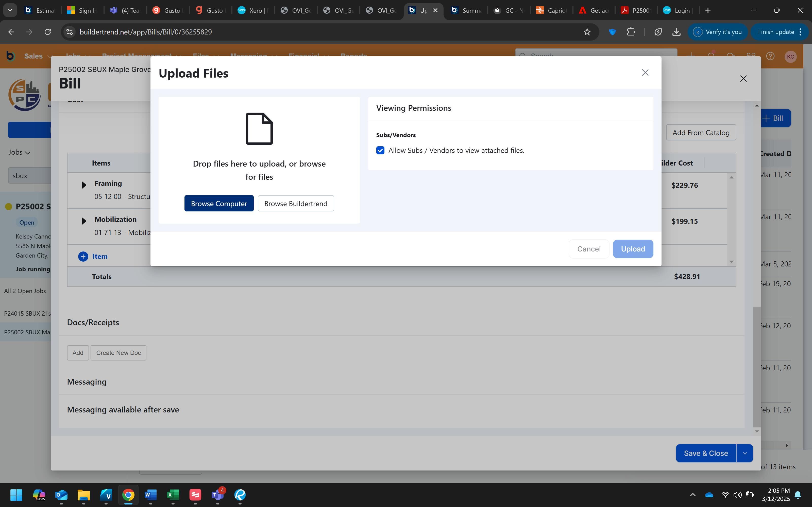Viewport: 812px width, 507px height.
Task: Reload the Buildertrend page
Action: (x=48, y=32)
